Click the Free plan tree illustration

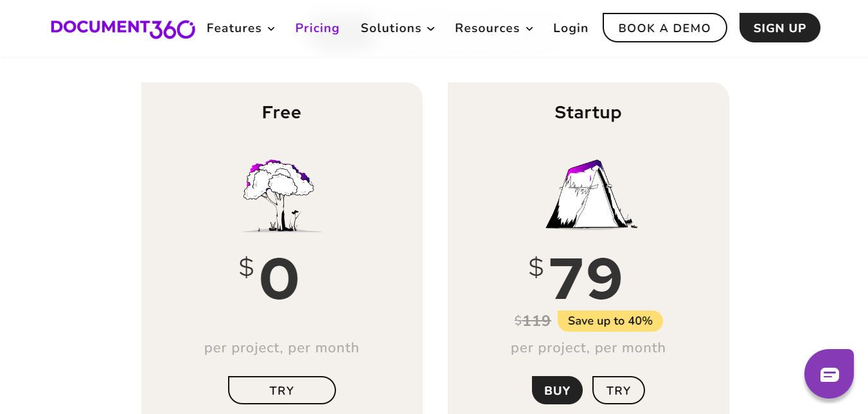click(x=280, y=195)
